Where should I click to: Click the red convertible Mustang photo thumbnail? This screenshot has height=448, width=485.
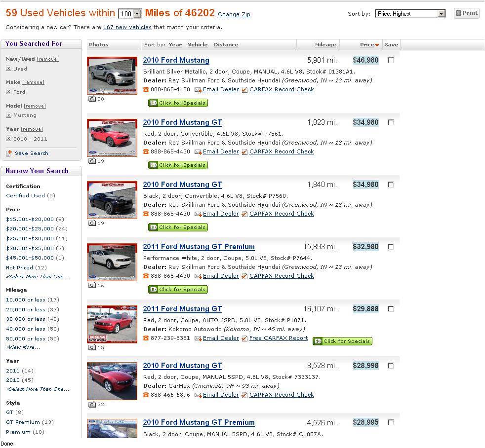[x=112, y=138]
